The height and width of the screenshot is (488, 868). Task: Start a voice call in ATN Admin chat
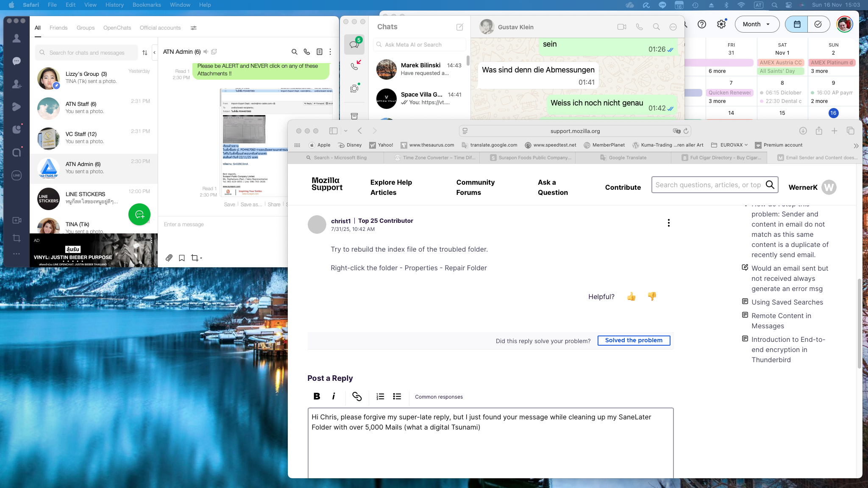click(x=307, y=52)
